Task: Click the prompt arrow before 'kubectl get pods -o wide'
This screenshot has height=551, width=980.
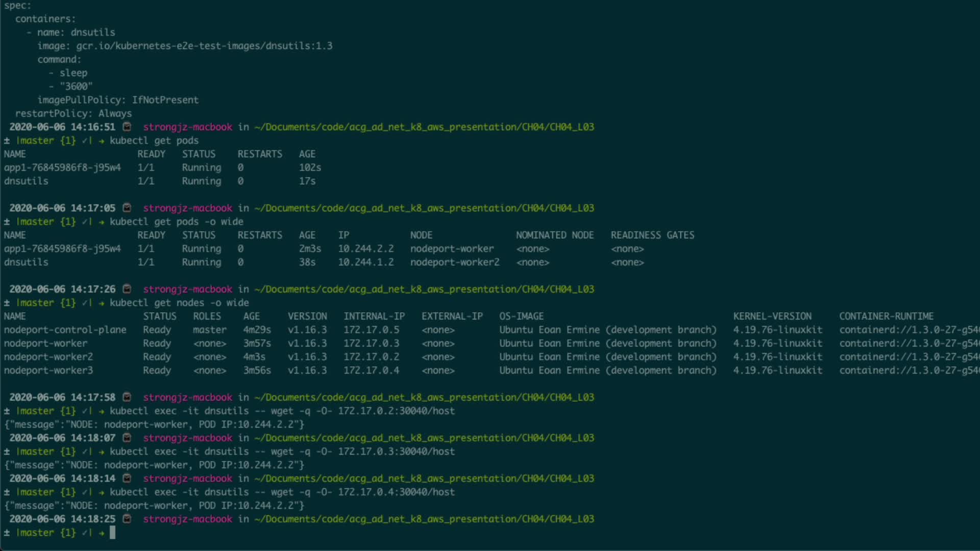Action: pyautogui.click(x=102, y=222)
